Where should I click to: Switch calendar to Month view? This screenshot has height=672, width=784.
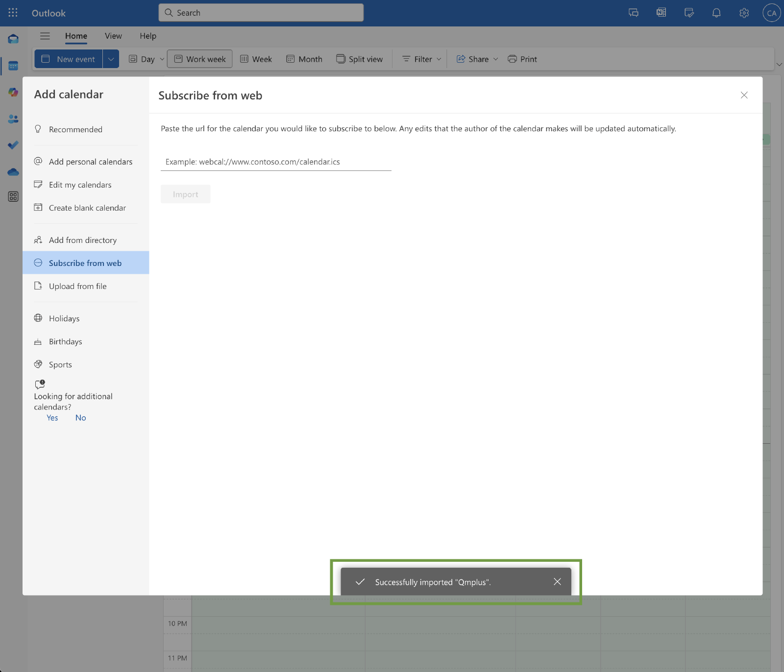pos(304,59)
